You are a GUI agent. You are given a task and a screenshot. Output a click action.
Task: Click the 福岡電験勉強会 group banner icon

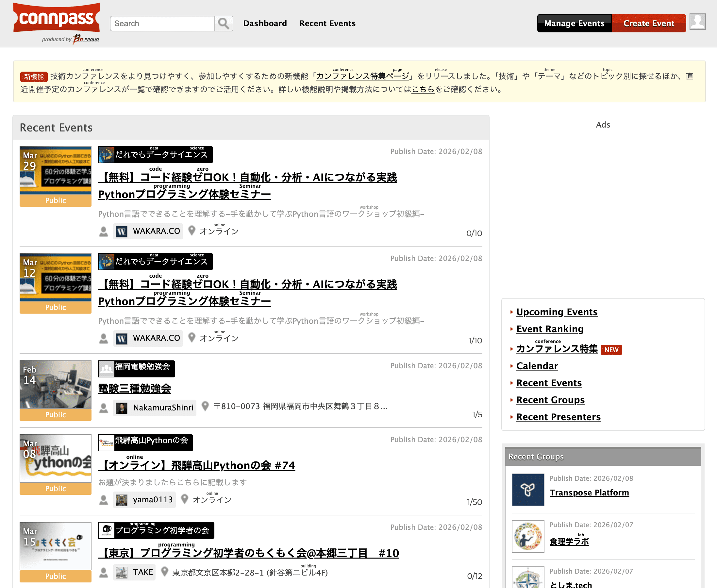[x=107, y=369]
